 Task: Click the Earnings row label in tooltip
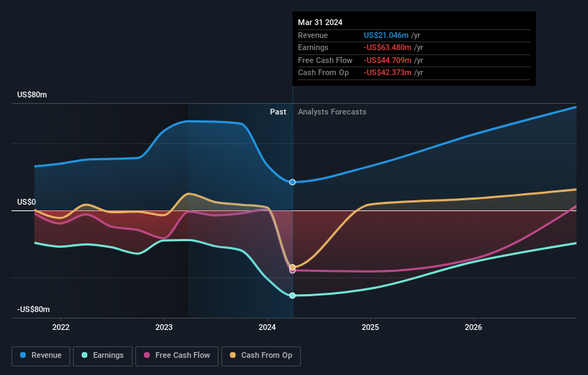[x=313, y=47]
